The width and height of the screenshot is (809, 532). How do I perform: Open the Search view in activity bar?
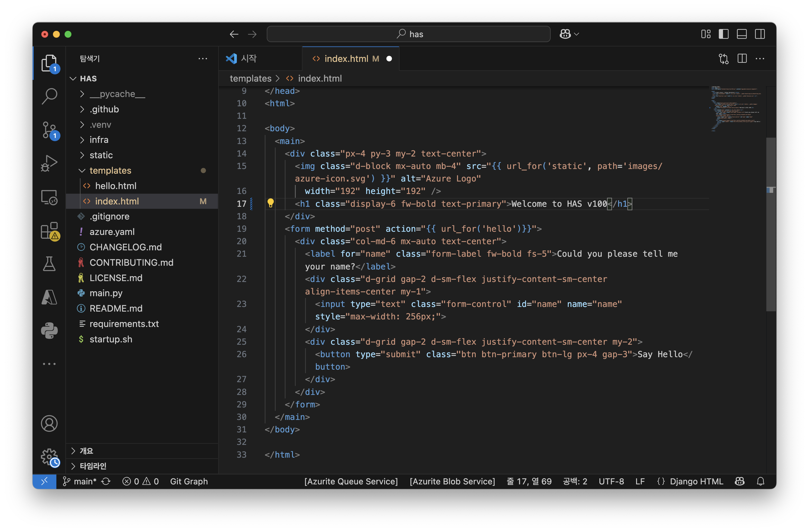[49, 96]
